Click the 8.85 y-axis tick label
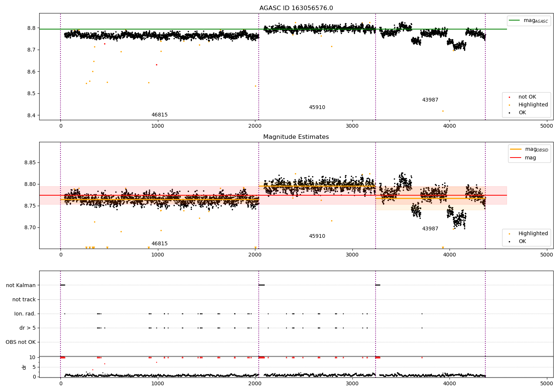Viewport: 560px width, 392px height. tap(30, 162)
